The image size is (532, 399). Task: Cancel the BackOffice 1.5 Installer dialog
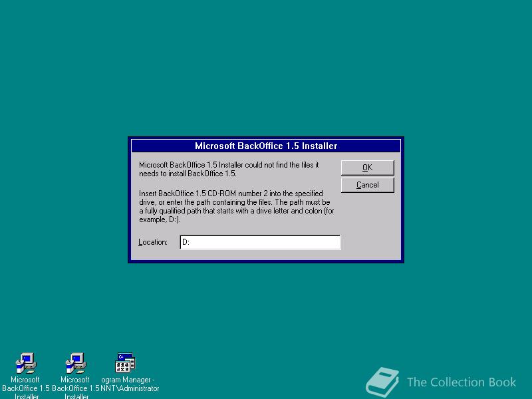click(368, 185)
